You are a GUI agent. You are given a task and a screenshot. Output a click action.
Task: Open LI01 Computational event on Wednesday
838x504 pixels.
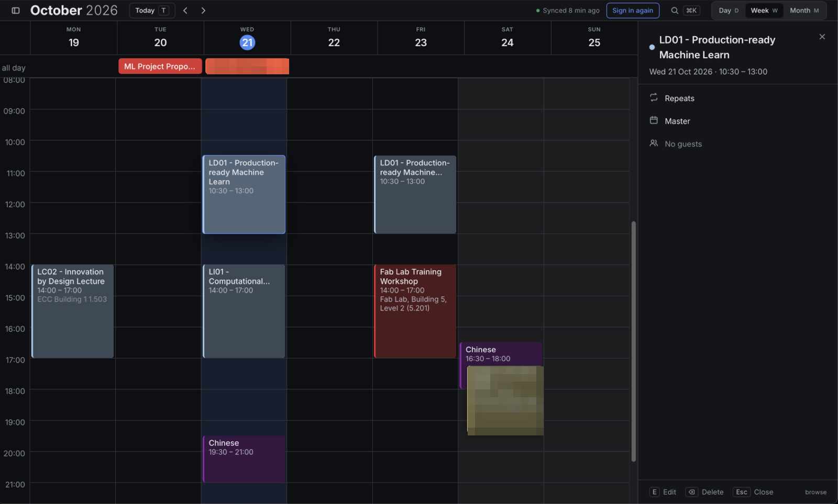(x=244, y=311)
